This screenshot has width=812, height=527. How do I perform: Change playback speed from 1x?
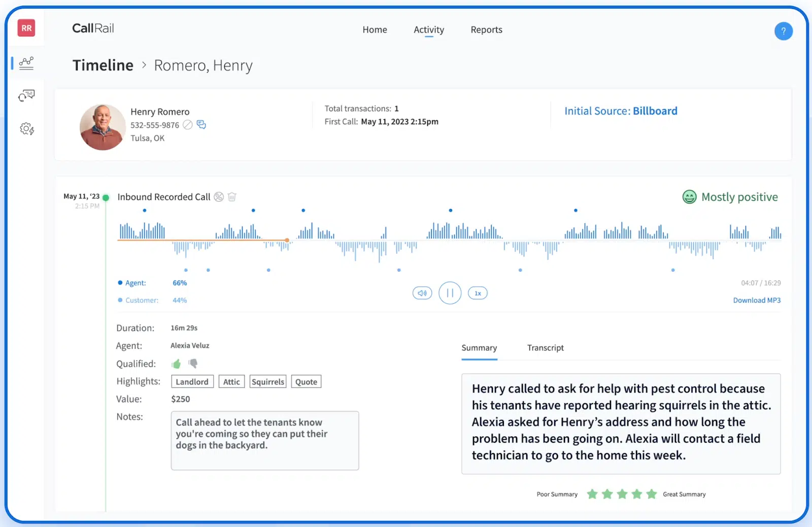(477, 293)
